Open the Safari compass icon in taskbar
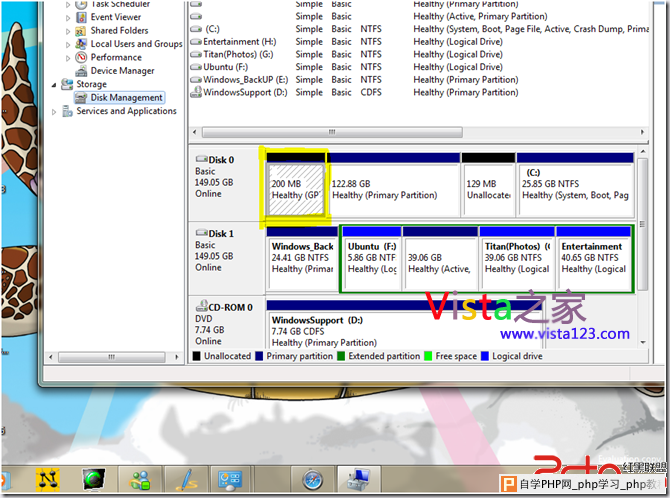This screenshot has width=670, height=498. (313, 480)
